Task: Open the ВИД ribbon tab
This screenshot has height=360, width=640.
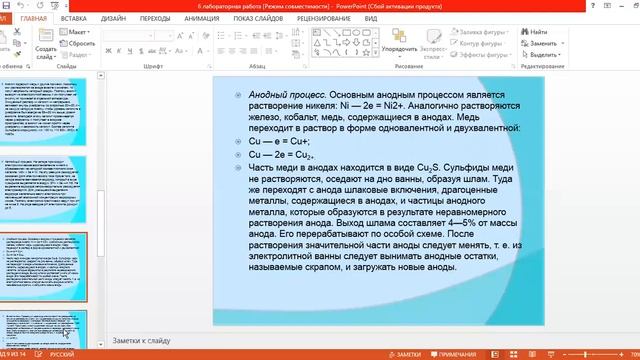Action: pyautogui.click(x=371, y=18)
